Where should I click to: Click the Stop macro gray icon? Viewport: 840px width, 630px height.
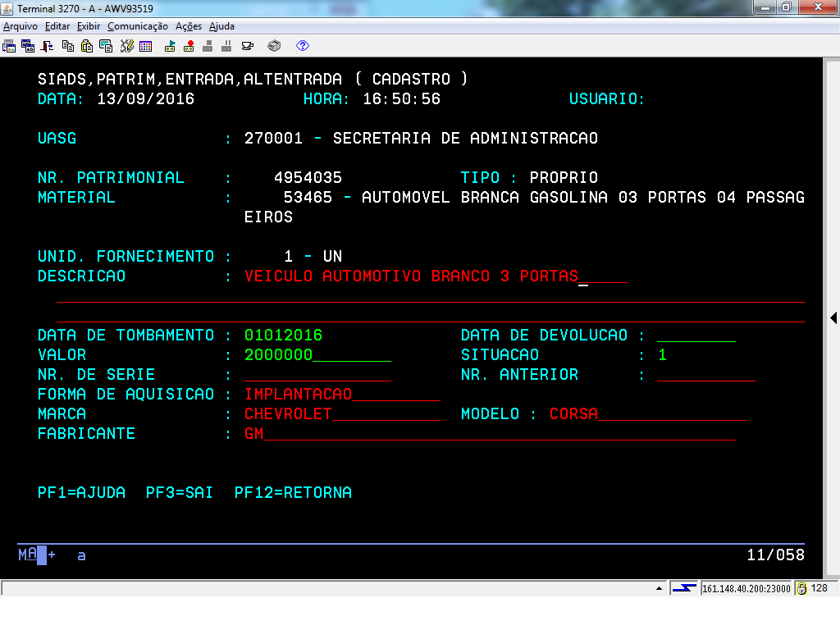coord(208,46)
